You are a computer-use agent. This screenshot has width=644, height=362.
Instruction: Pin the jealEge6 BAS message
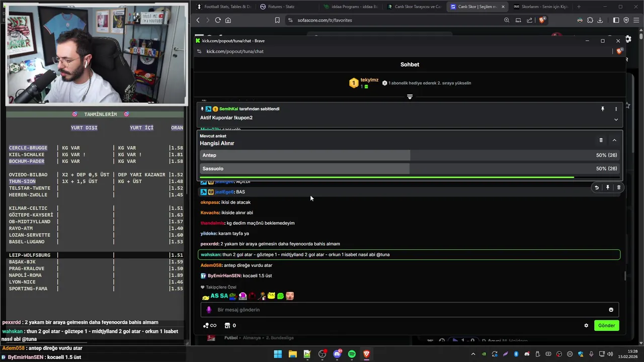[608, 188]
